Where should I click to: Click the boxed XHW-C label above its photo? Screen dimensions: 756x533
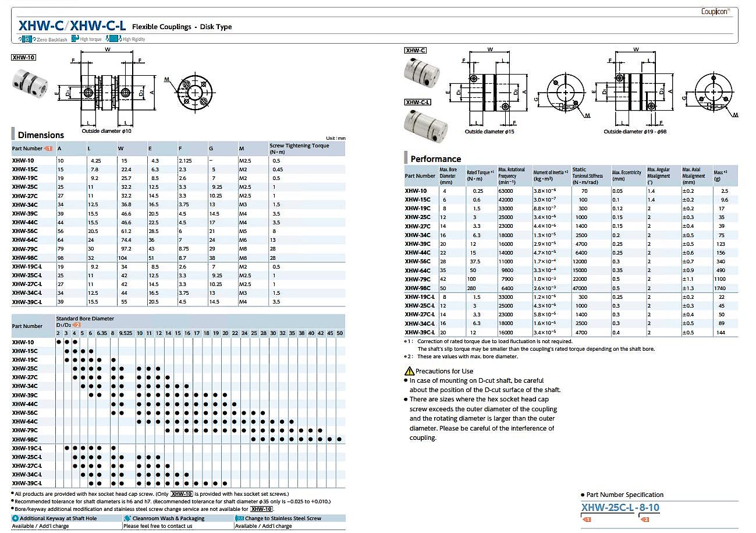tap(416, 51)
